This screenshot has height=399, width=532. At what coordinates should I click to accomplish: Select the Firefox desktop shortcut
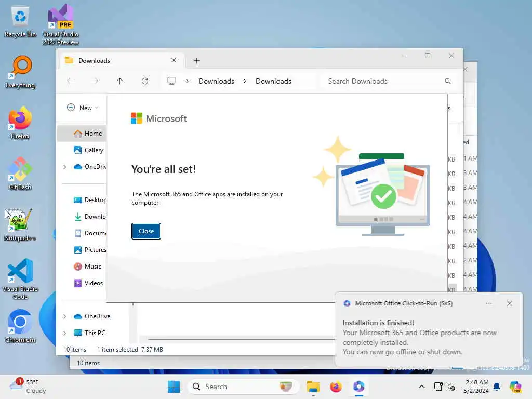20,123
